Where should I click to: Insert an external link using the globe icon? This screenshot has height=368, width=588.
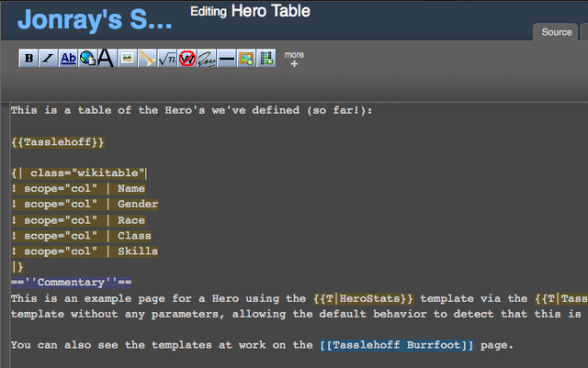pos(87,58)
